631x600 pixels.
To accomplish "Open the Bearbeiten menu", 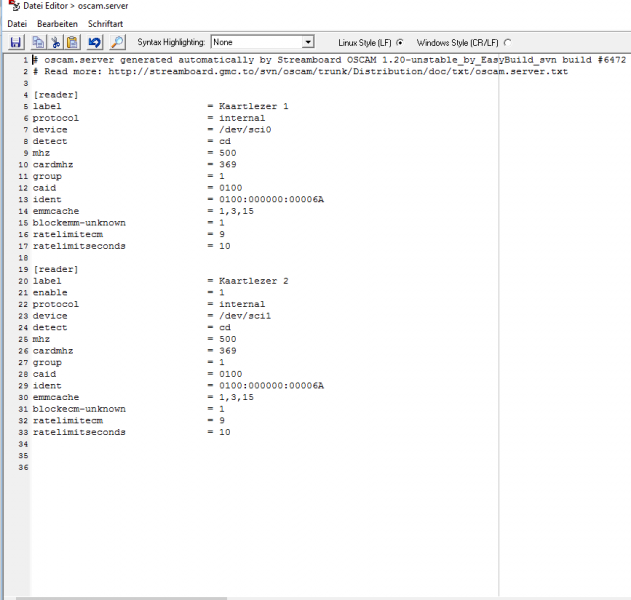I will [x=57, y=23].
